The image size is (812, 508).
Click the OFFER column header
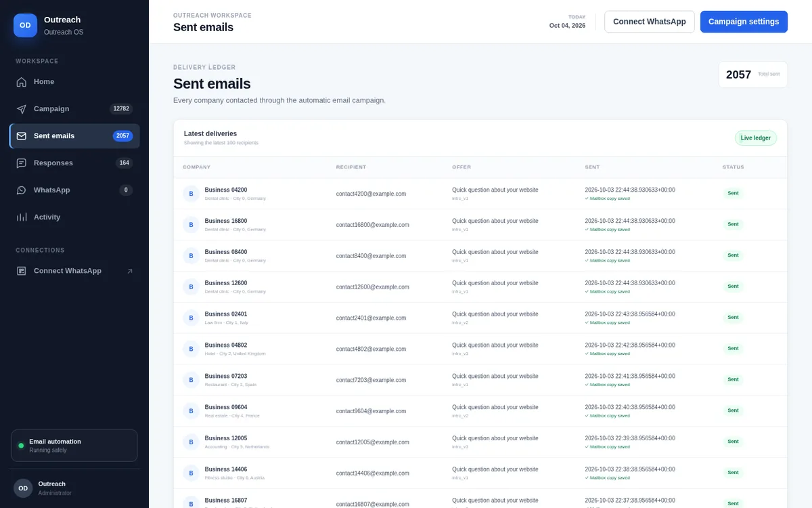coord(461,167)
